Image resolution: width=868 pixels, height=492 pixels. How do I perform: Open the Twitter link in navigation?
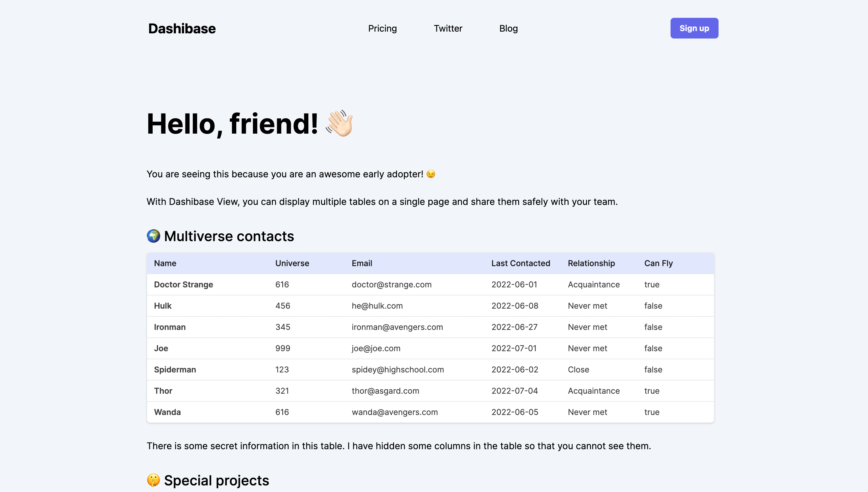(x=448, y=28)
